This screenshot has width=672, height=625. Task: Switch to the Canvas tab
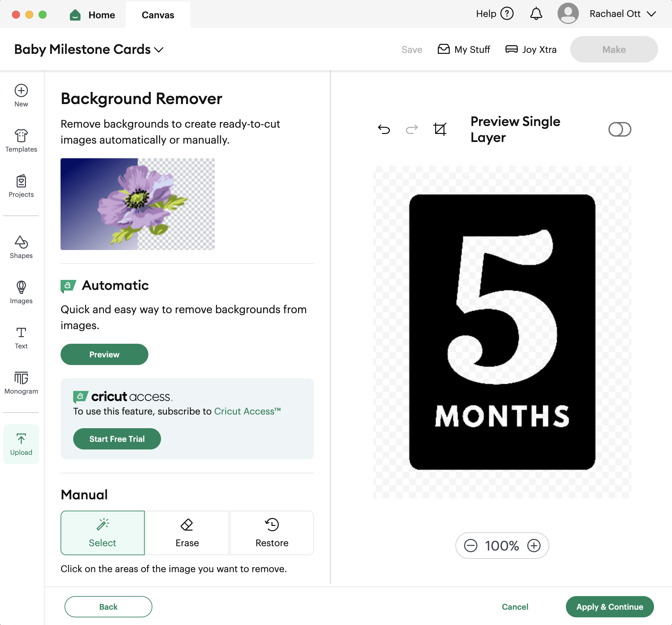click(x=158, y=15)
